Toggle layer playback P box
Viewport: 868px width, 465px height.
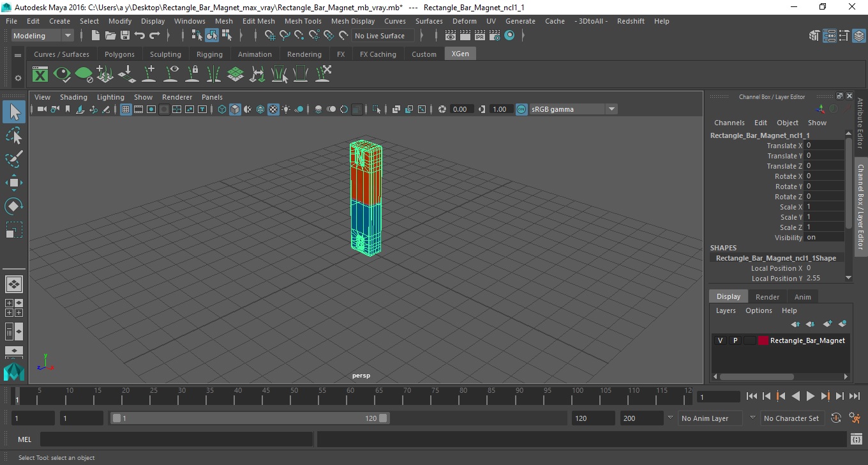(x=735, y=340)
